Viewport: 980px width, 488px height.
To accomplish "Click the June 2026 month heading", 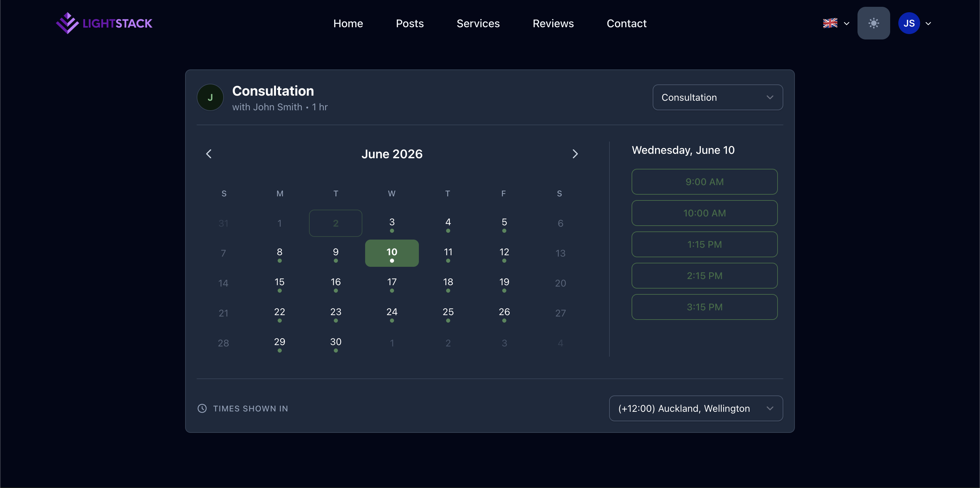I will coord(392,154).
